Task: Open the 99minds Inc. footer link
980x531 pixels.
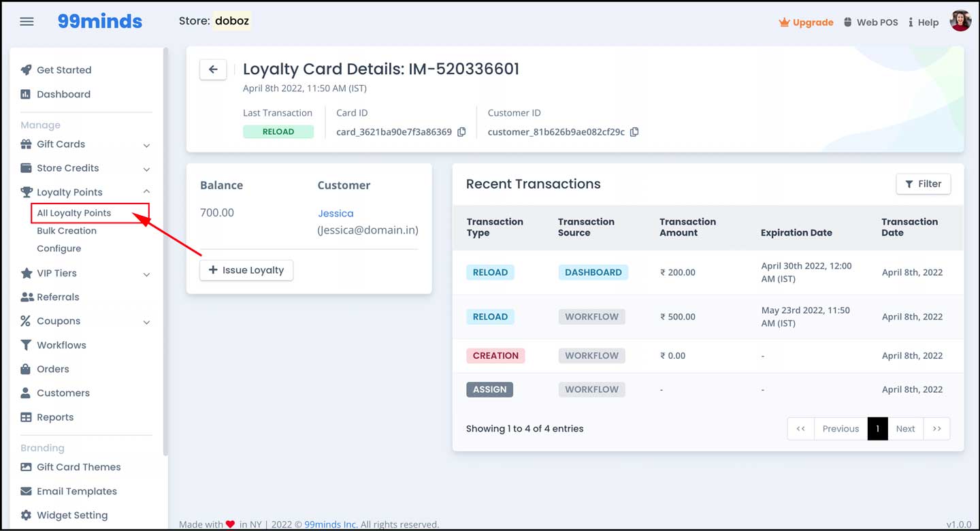Action: coord(331,525)
